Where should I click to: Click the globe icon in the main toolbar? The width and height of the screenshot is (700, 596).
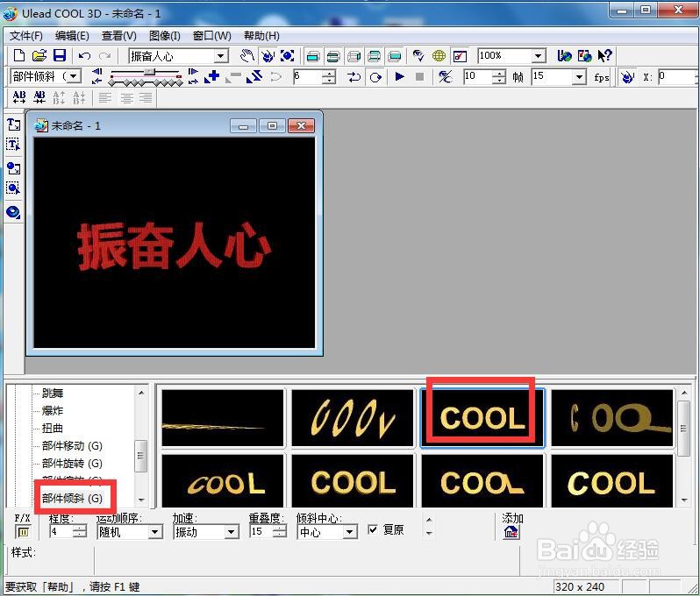click(x=439, y=56)
